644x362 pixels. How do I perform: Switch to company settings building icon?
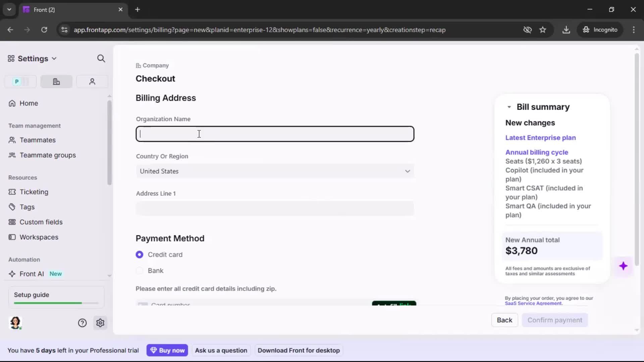pos(56,81)
